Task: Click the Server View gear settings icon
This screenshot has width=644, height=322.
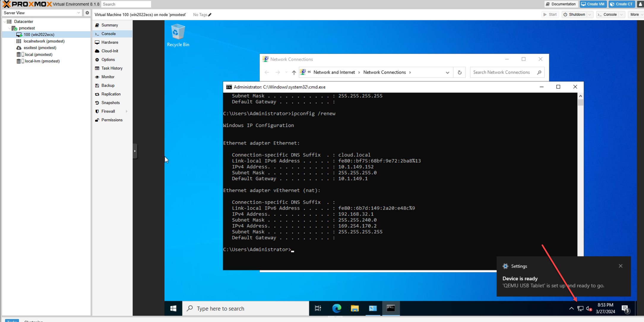Action: [87, 13]
